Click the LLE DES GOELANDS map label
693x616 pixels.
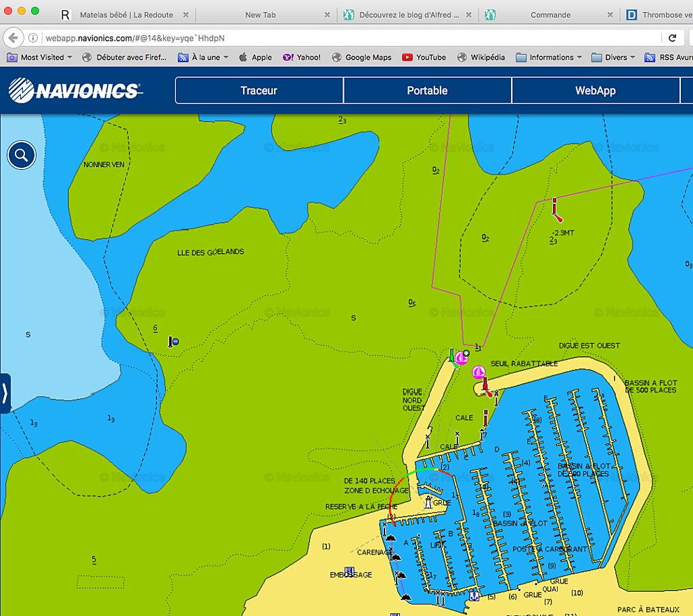(x=210, y=252)
